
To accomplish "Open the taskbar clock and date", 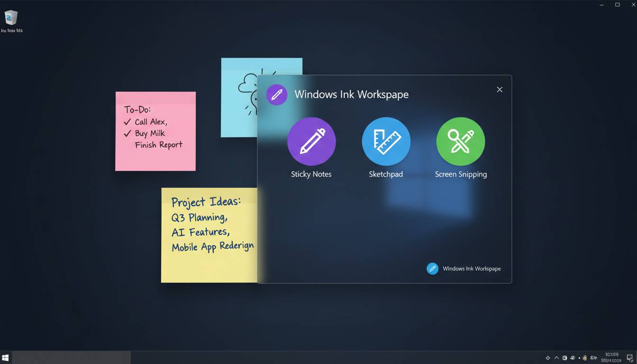I will 611,358.
